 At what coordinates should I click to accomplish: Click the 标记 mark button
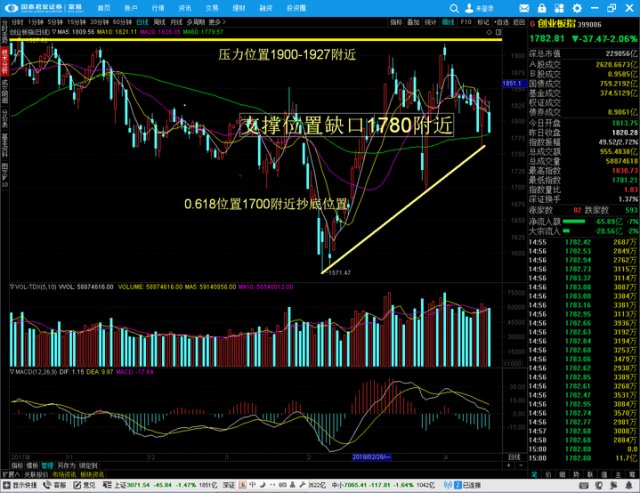click(x=483, y=22)
